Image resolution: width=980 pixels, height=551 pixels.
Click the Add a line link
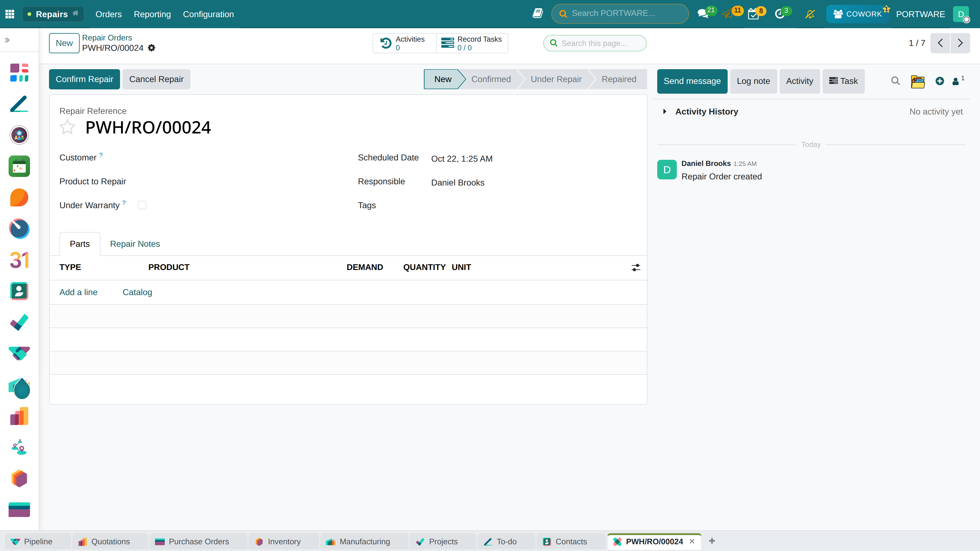pyautogui.click(x=78, y=292)
